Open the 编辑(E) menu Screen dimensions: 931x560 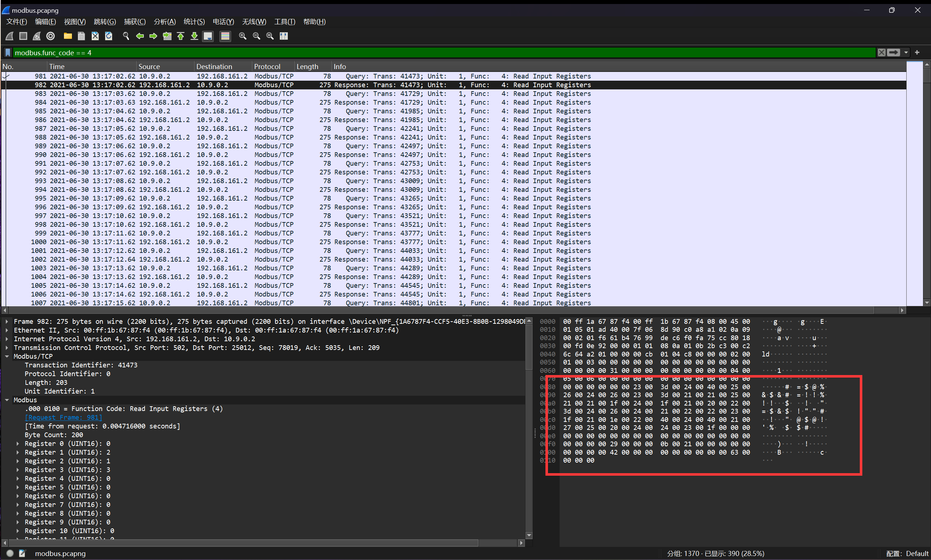[45, 22]
